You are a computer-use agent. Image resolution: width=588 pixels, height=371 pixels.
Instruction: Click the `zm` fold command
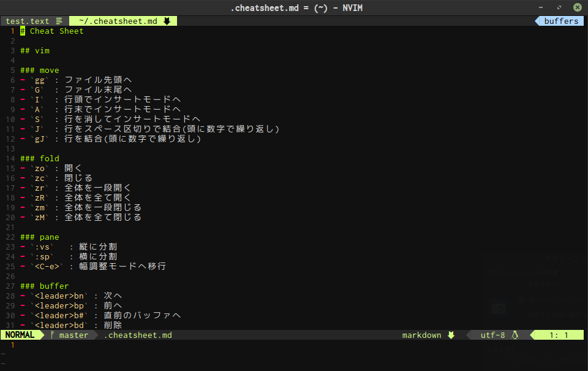click(40, 208)
